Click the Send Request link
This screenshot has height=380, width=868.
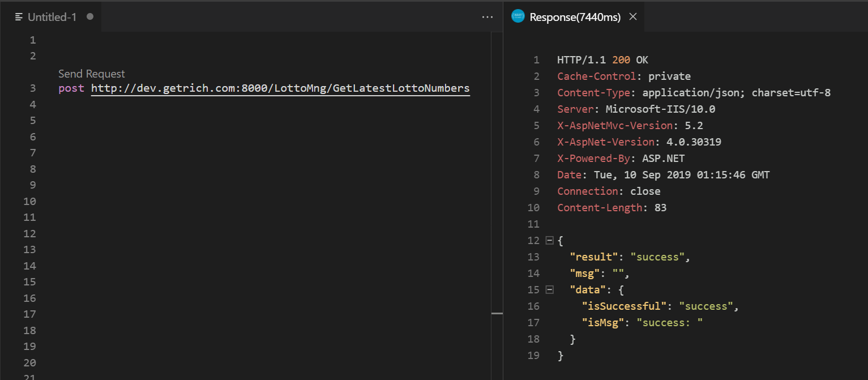point(92,74)
